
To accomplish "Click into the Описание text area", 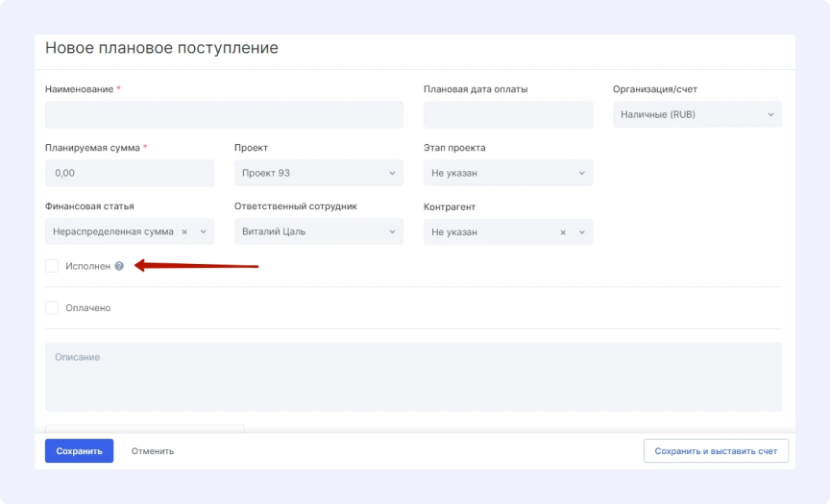I will click(413, 376).
